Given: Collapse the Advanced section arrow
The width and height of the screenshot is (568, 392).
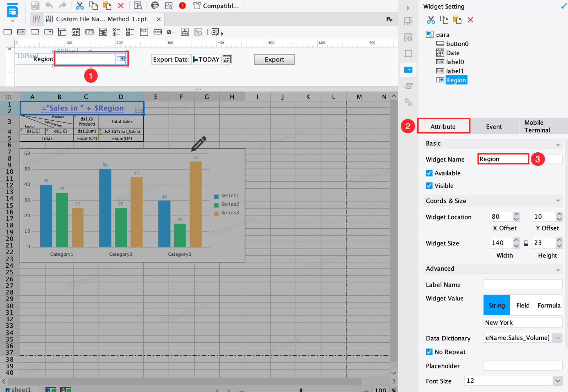Looking at the screenshot, I should click(558, 270).
